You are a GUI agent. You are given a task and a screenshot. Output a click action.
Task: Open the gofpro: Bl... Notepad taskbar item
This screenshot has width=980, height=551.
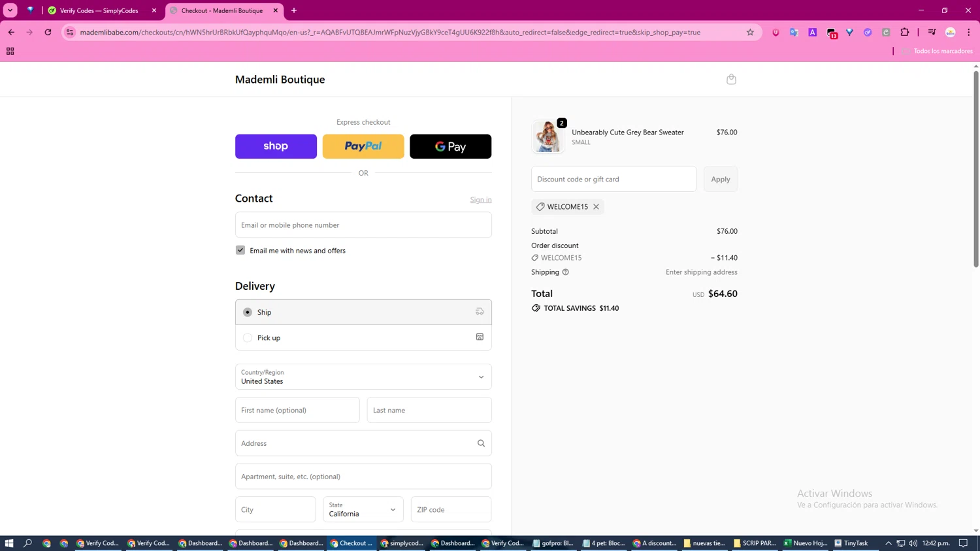[x=553, y=543]
